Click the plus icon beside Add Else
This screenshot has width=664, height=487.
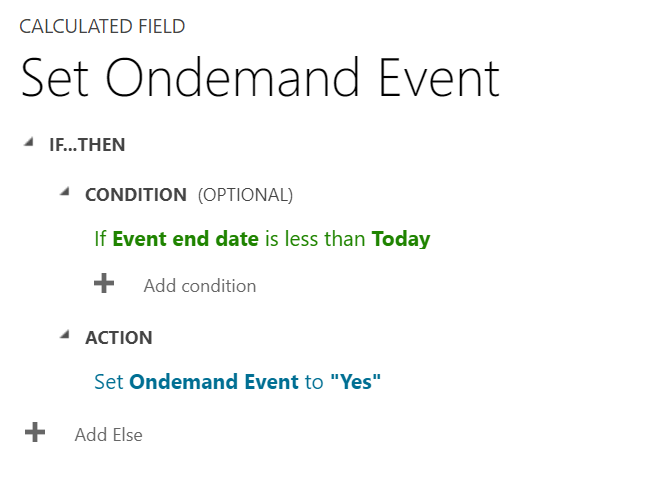click(35, 433)
